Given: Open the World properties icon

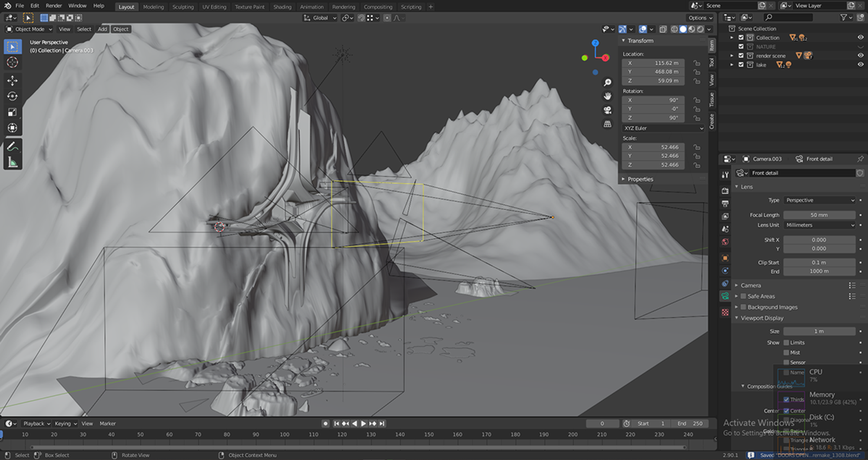Looking at the screenshot, I should coord(725,242).
